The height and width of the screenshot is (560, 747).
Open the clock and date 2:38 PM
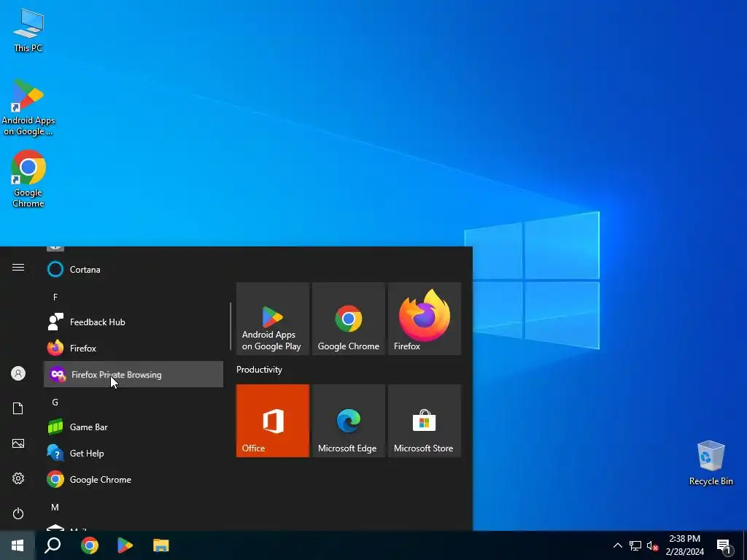[x=684, y=545]
